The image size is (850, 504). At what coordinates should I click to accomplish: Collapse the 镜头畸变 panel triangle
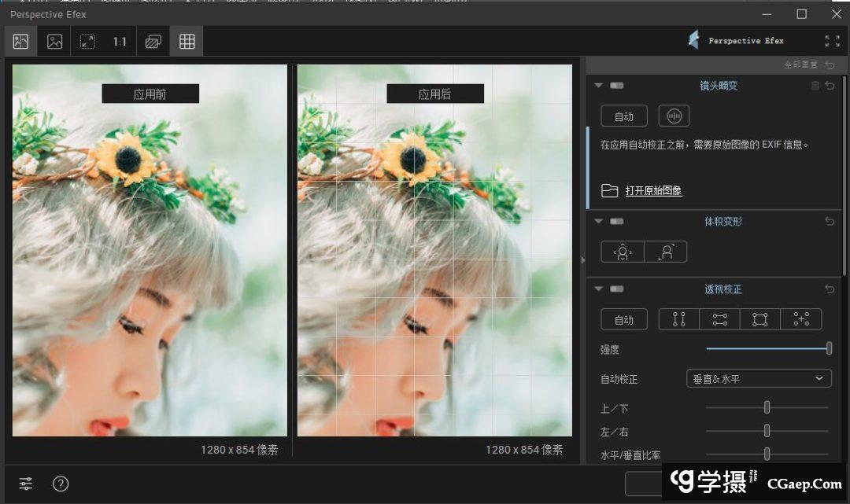(598, 86)
